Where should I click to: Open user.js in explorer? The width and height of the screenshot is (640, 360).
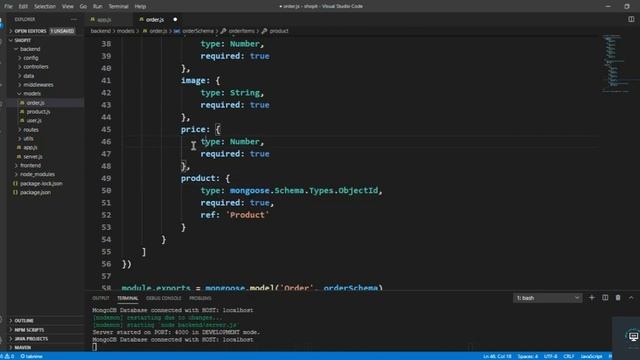[x=34, y=121]
